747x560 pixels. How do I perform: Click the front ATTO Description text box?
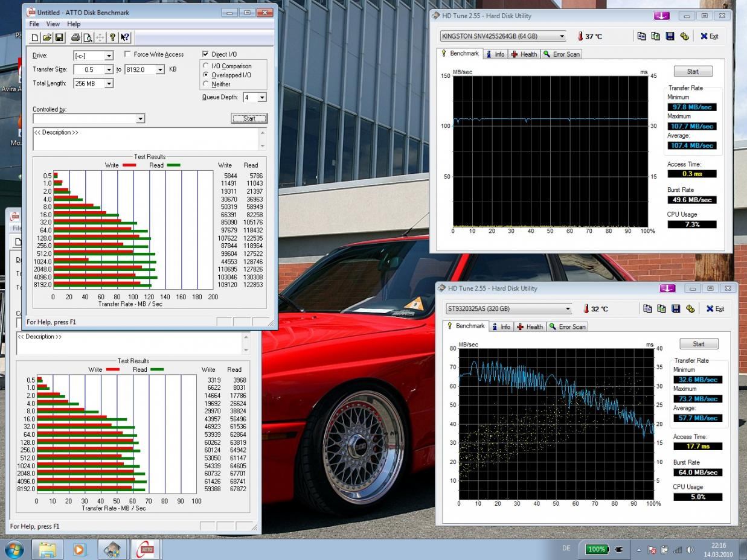149,139
